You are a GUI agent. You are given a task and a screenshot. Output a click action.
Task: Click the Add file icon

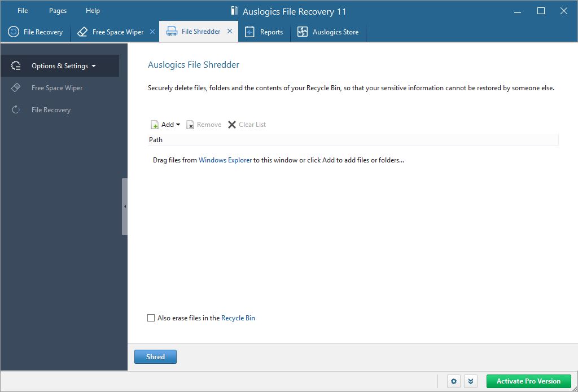[155, 125]
